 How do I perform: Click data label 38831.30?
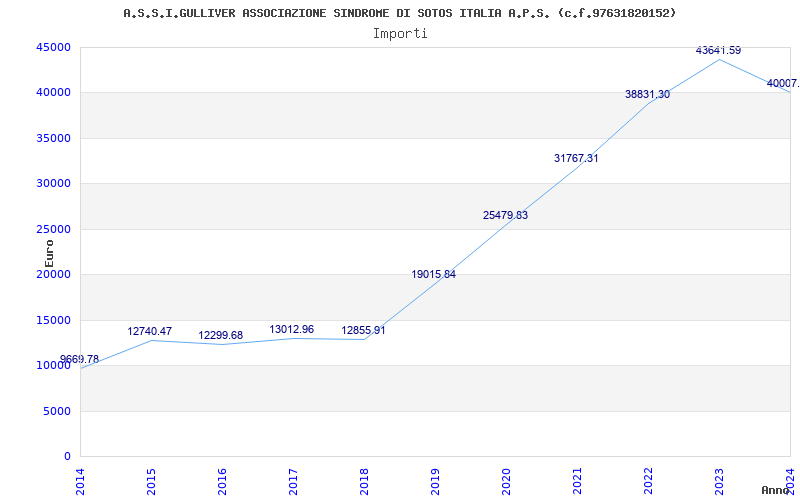click(x=647, y=94)
